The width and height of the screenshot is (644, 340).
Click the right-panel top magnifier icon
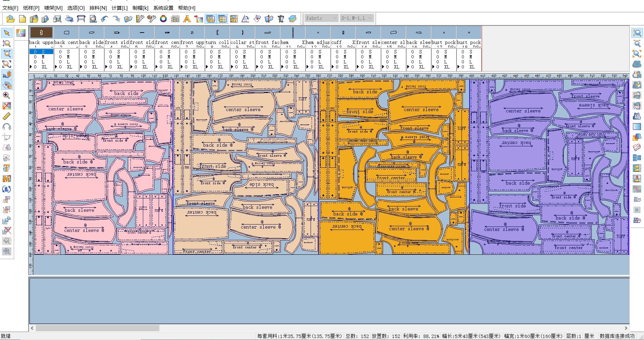[637, 33]
